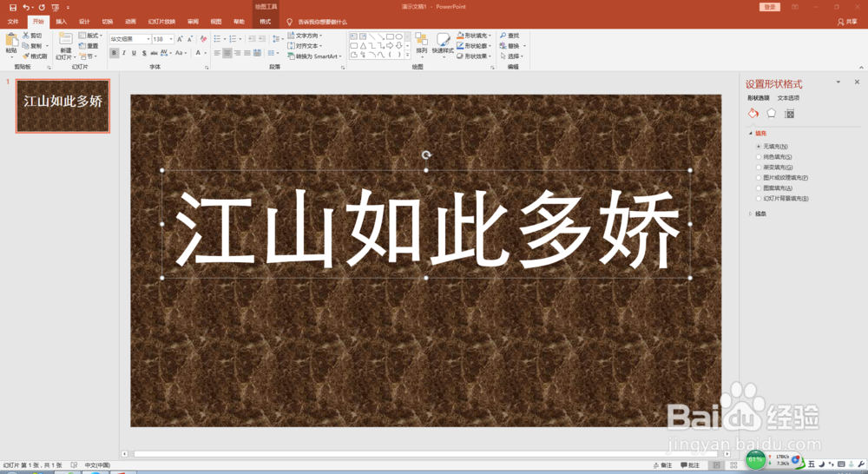The height and width of the screenshot is (474, 868).
Task: Click the Login (登录) button
Action: pyautogui.click(x=770, y=7)
